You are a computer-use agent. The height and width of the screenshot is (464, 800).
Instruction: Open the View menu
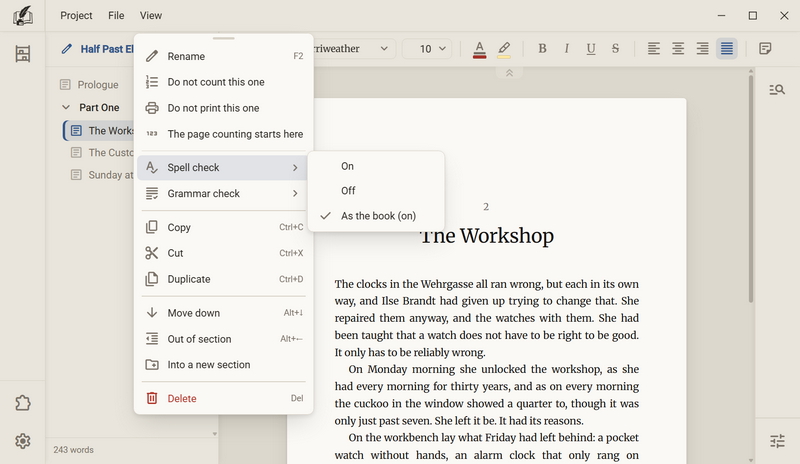tap(151, 15)
